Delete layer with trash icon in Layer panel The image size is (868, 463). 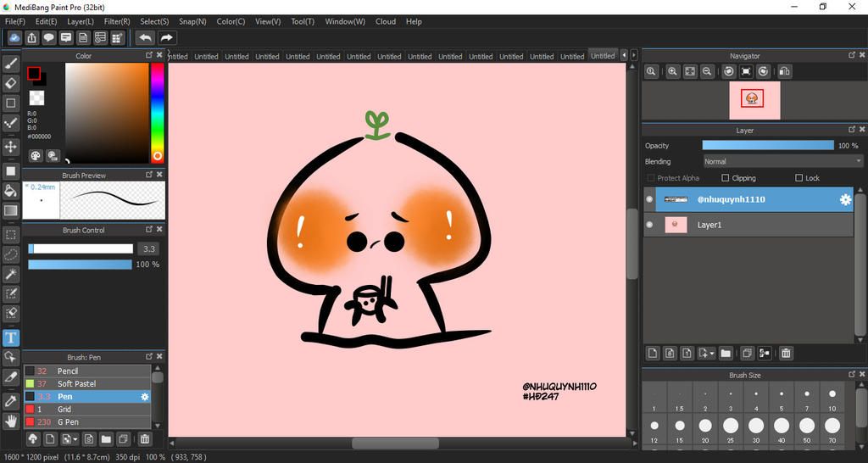(x=786, y=353)
